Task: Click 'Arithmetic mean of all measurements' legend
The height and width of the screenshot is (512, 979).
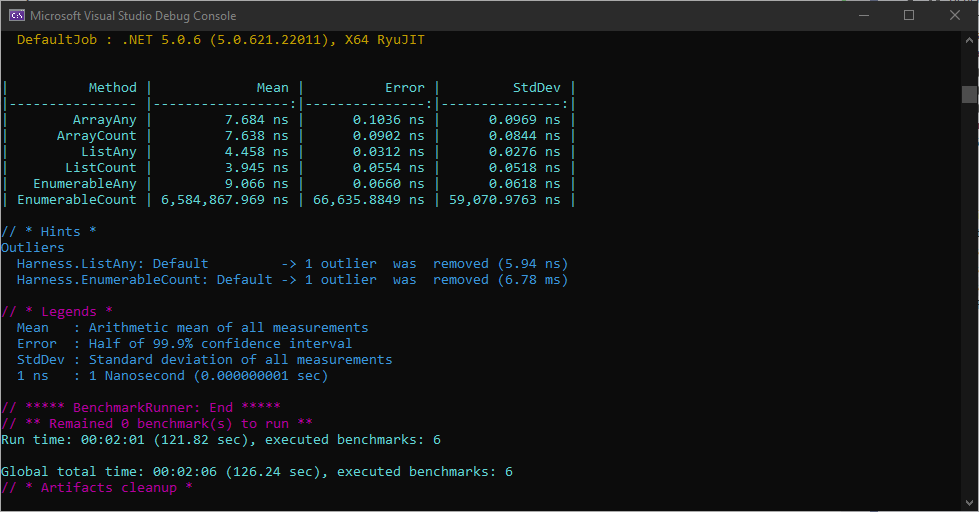Action: [x=229, y=328]
